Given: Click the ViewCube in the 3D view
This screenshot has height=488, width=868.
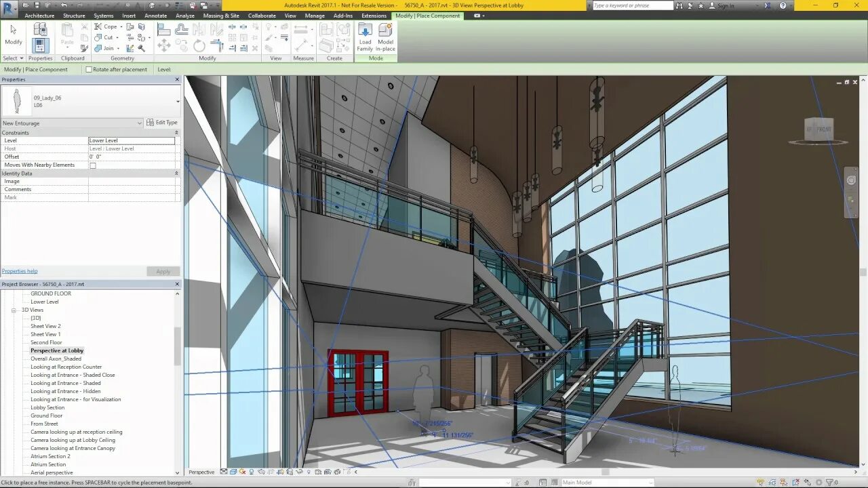Looking at the screenshot, I should [818, 130].
